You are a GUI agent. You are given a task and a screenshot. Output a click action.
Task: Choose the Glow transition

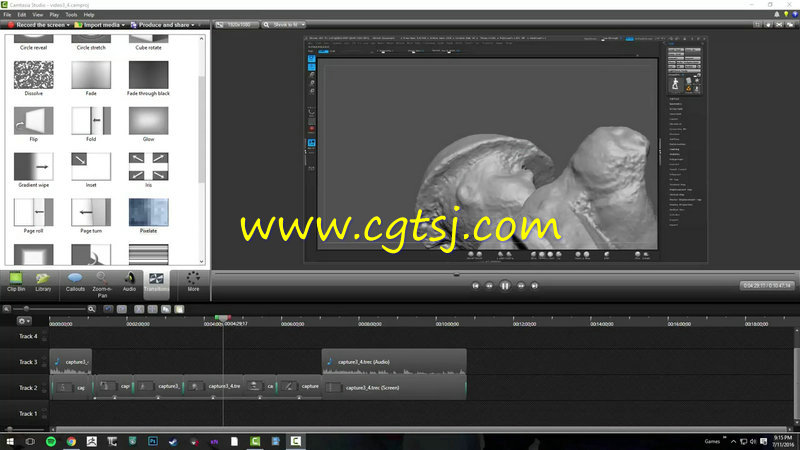pos(148,120)
